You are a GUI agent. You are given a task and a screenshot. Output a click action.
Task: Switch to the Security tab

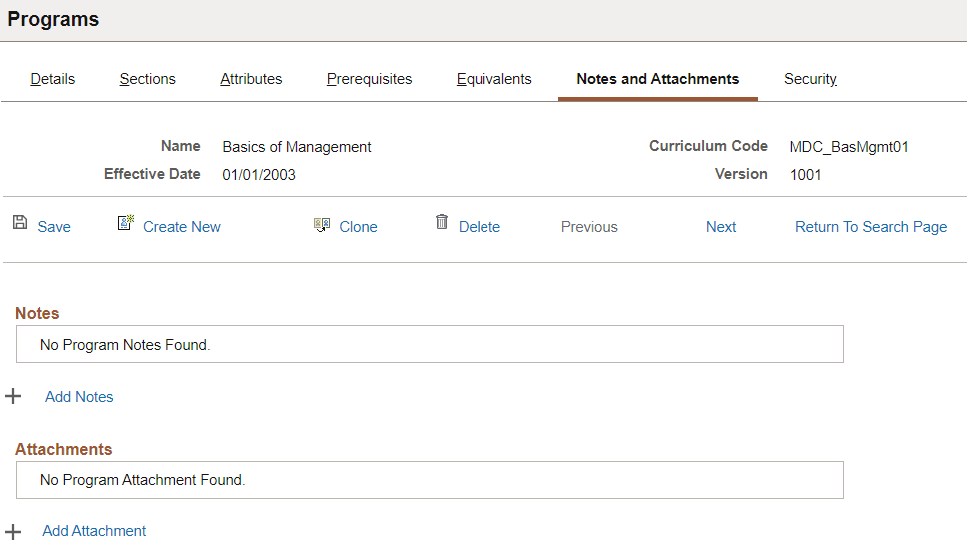810,79
